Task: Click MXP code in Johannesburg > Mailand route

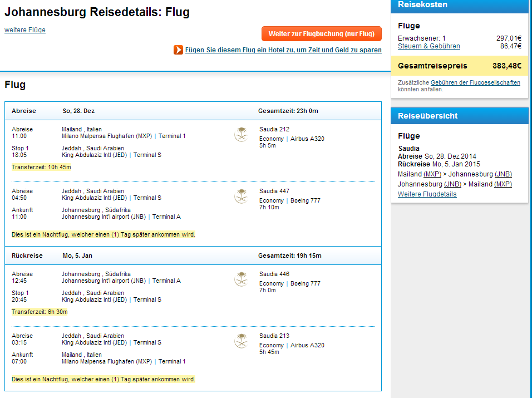Action: pos(503,184)
